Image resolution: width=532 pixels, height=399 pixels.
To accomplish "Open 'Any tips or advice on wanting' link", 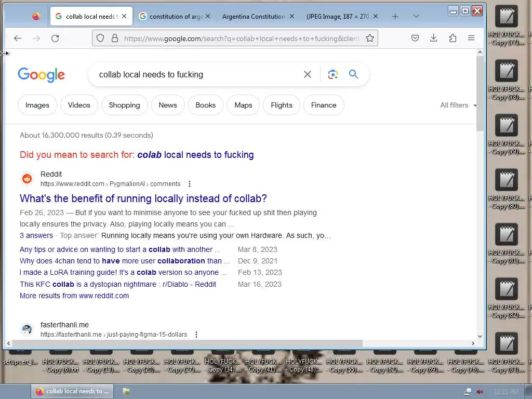I will point(120,249).
